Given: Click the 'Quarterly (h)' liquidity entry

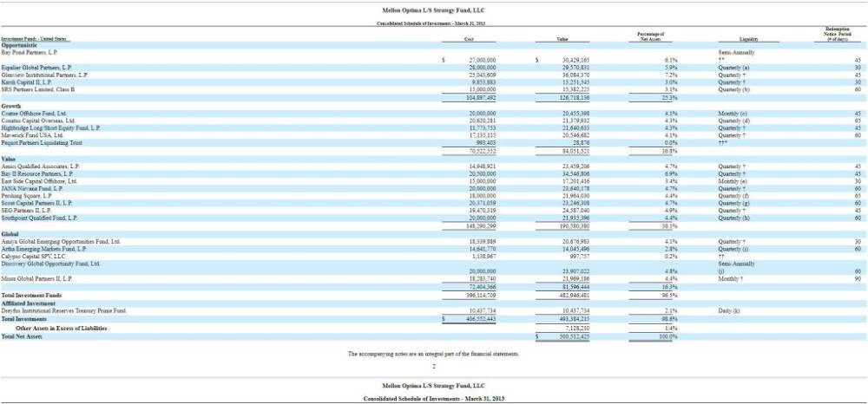Looking at the screenshot, I should point(733,218).
